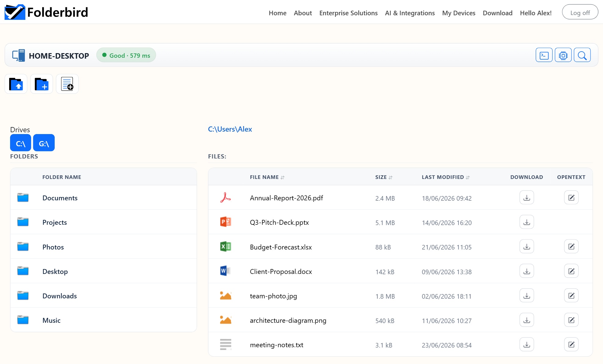Open the Downloads folder

click(x=60, y=296)
